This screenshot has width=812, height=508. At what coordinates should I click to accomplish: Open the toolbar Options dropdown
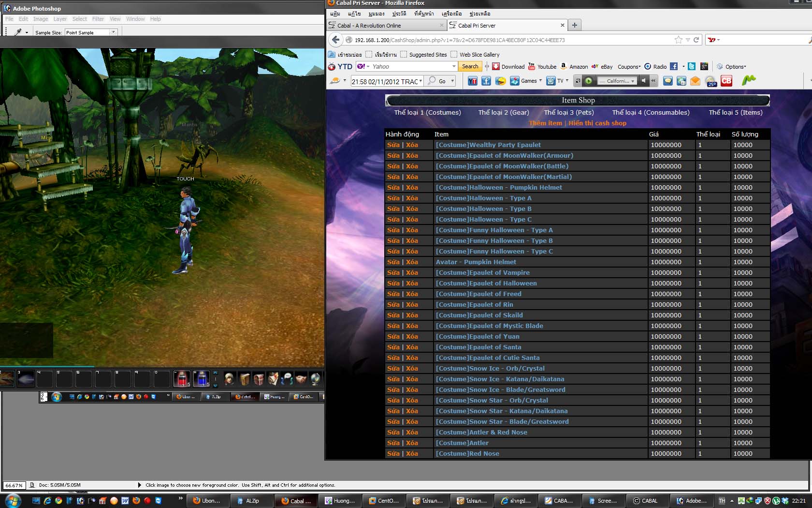point(732,67)
